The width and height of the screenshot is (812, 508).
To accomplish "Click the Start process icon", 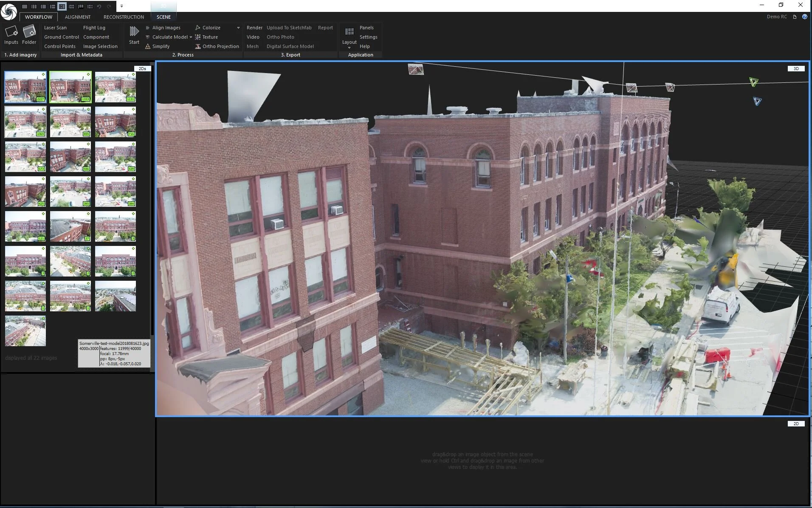I will click(134, 31).
